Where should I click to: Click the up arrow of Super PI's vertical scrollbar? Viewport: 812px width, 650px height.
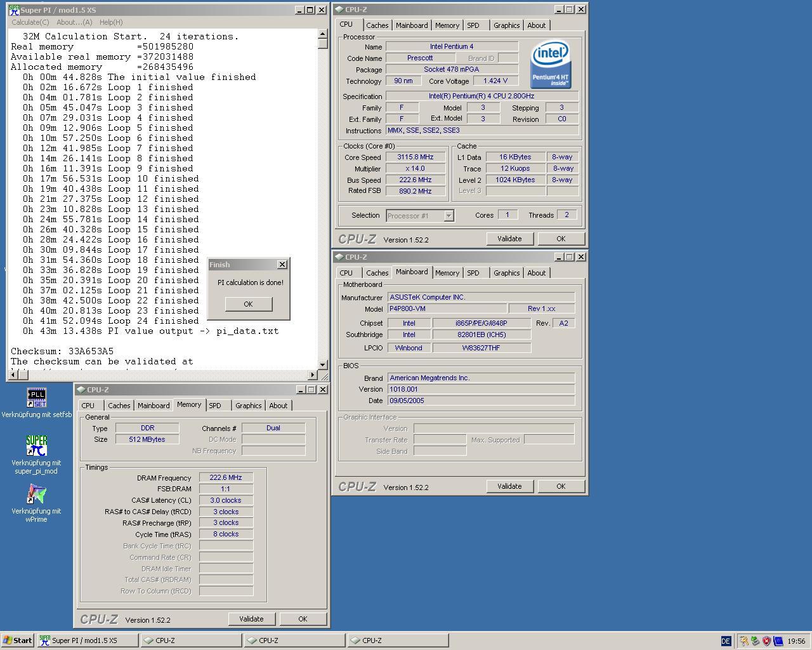pos(323,34)
